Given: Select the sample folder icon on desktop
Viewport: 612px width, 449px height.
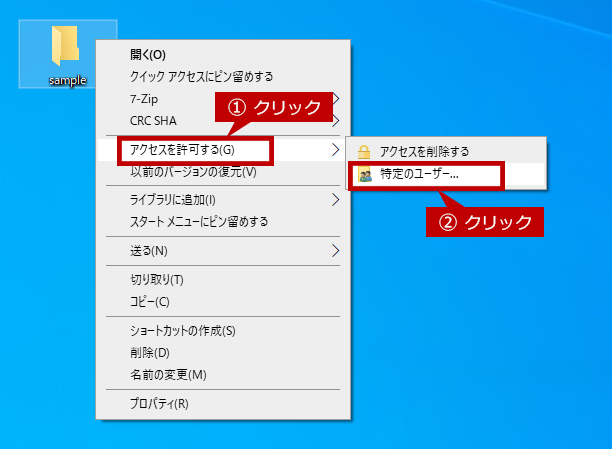Looking at the screenshot, I should pyautogui.click(x=65, y=46).
